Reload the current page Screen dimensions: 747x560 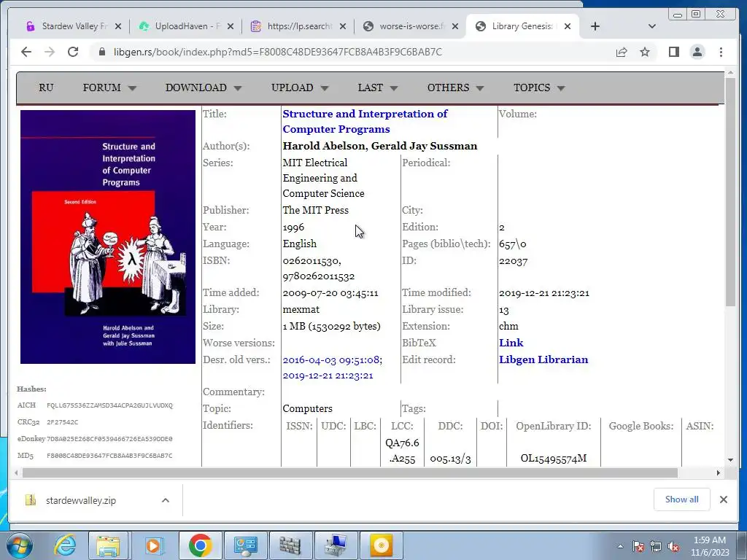point(73,52)
